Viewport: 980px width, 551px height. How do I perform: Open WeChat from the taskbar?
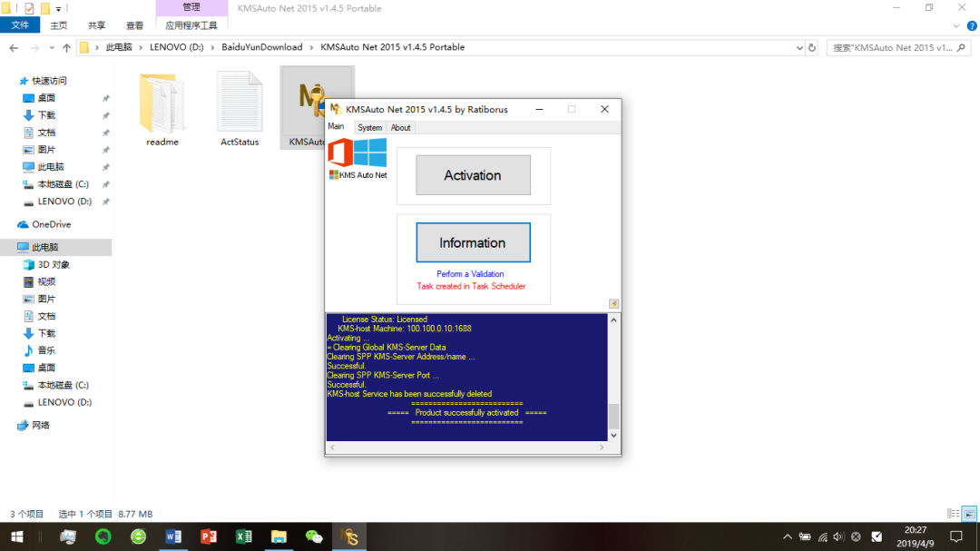[x=314, y=536]
